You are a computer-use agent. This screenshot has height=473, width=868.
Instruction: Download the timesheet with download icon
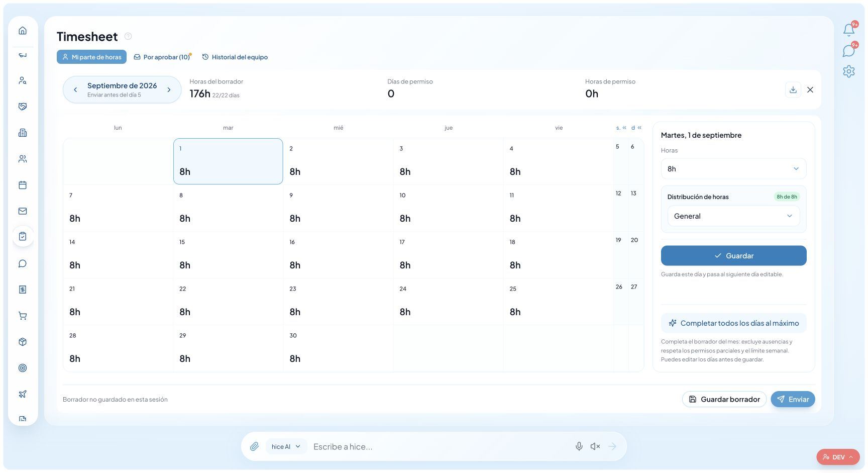point(793,89)
